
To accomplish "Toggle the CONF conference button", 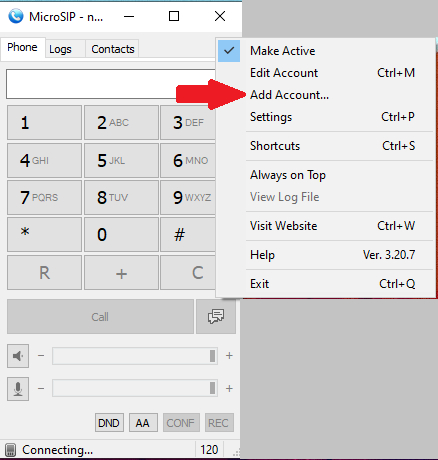I will coord(181,423).
